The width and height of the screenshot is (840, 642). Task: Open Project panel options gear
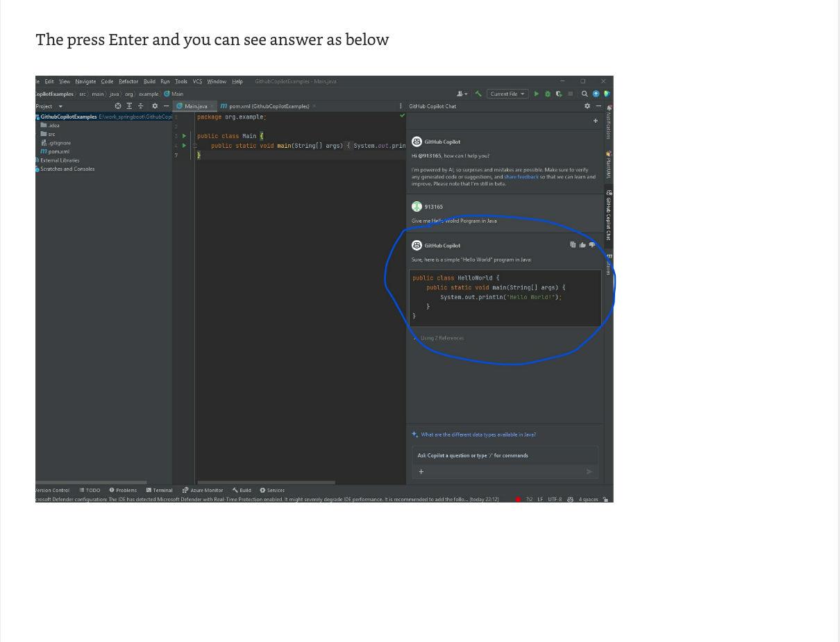(156, 106)
